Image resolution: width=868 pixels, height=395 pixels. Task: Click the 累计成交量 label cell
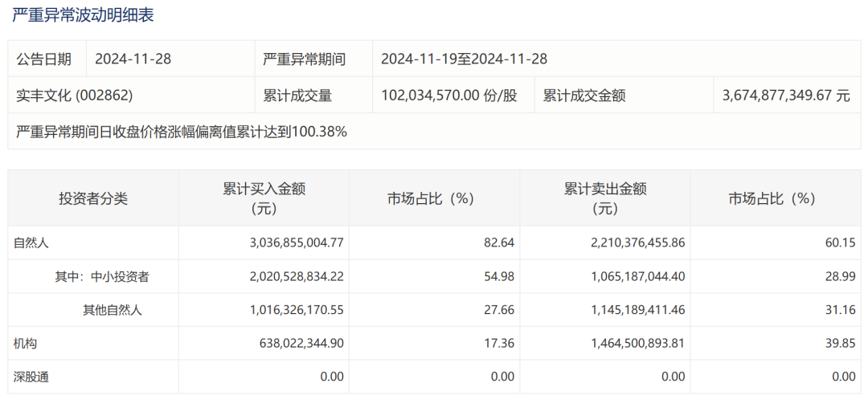click(297, 96)
